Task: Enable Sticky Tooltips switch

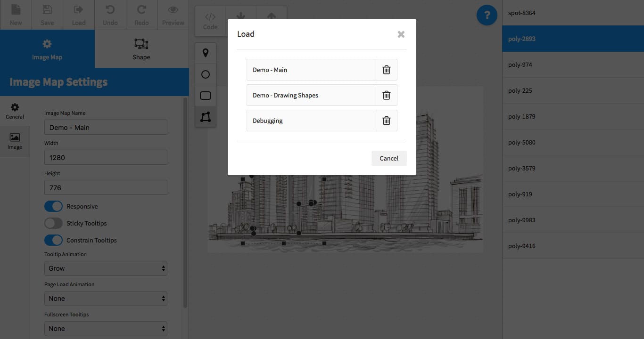Action: 53,223
